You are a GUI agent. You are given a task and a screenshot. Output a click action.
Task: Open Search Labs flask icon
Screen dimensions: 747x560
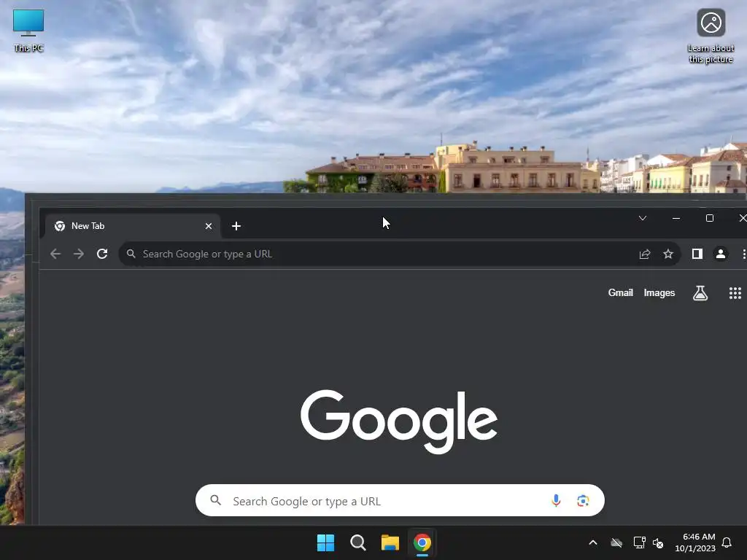coord(700,293)
